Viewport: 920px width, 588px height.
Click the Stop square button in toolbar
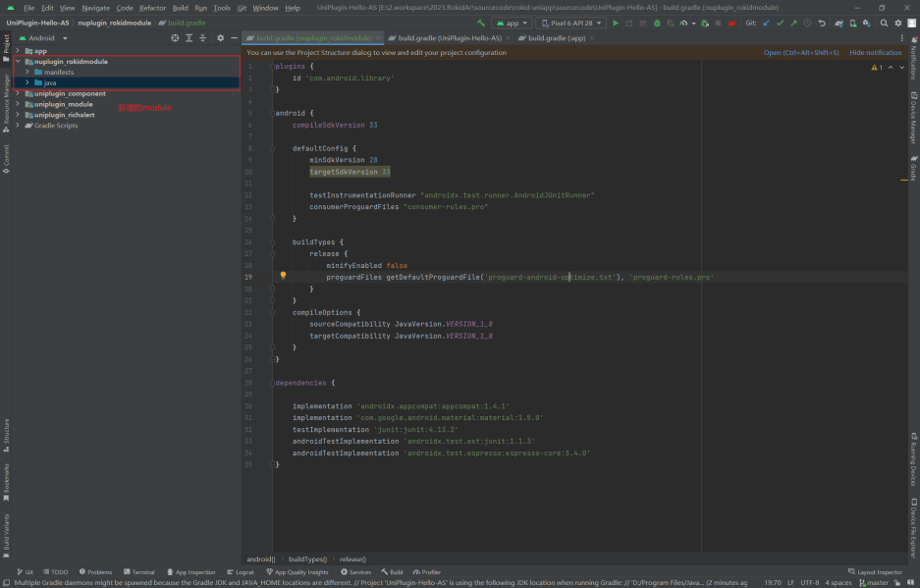point(718,23)
